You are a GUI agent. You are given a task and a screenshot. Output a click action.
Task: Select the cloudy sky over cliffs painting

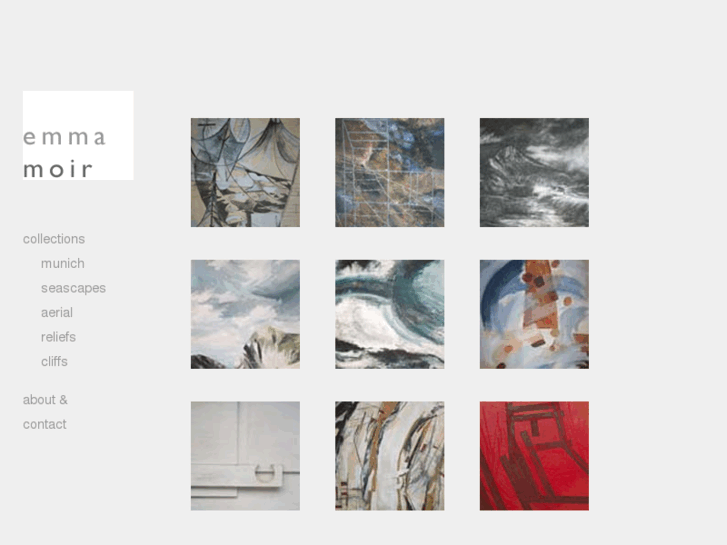click(245, 314)
